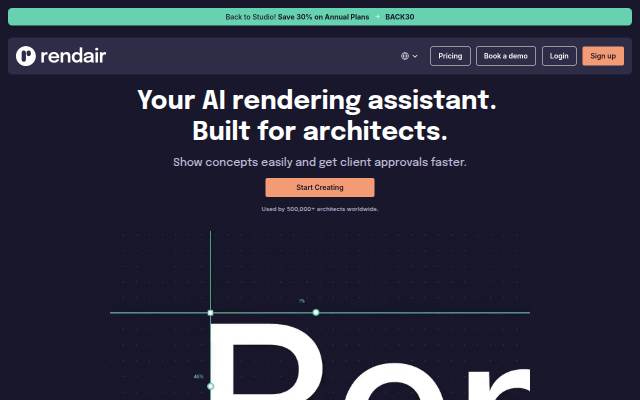This screenshot has width=640, height=400.
Task: Expand the language dropdown chevron
Action: [x=415, y=56]
